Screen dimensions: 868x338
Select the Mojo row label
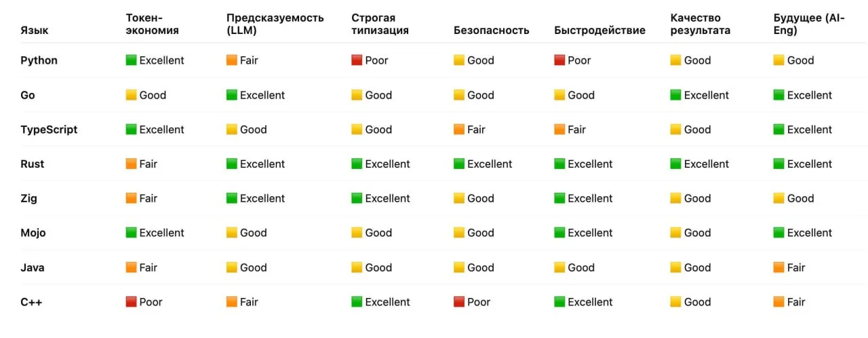coord(33,233)
